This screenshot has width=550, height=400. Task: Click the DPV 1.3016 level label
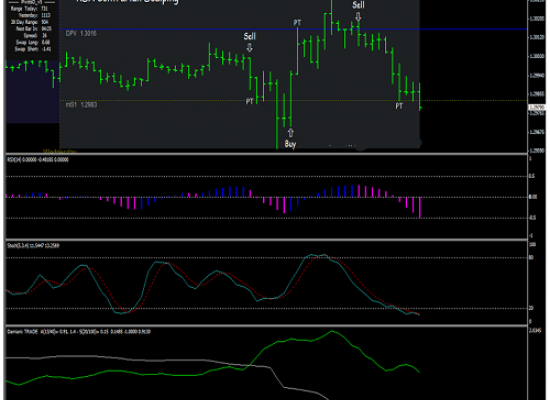[x=81, y=33]
